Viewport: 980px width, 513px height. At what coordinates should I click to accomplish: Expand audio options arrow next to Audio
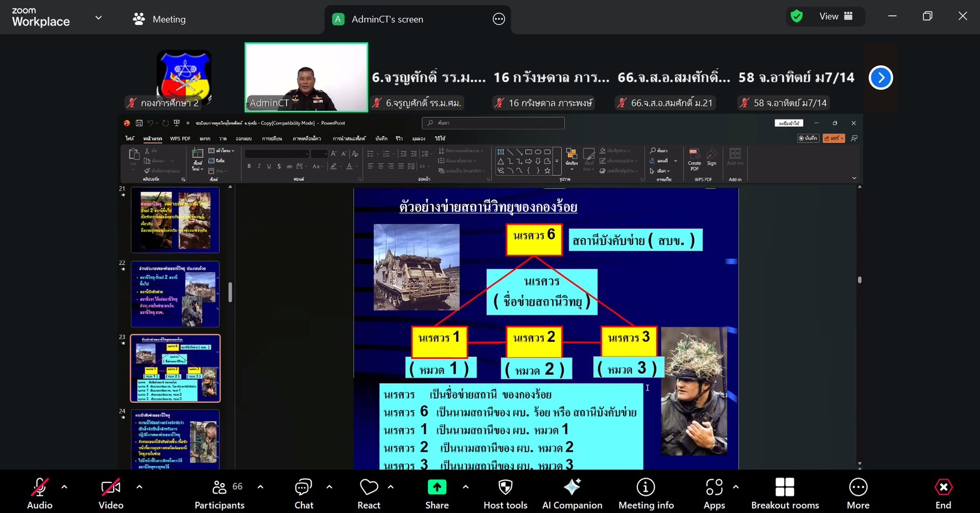click(x=64, y=488)
